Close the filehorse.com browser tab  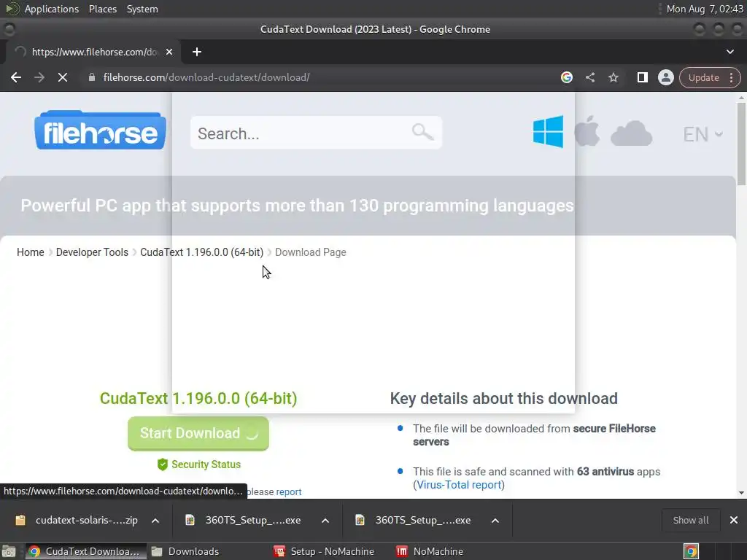pyautogui.click(x=169, y=52)
